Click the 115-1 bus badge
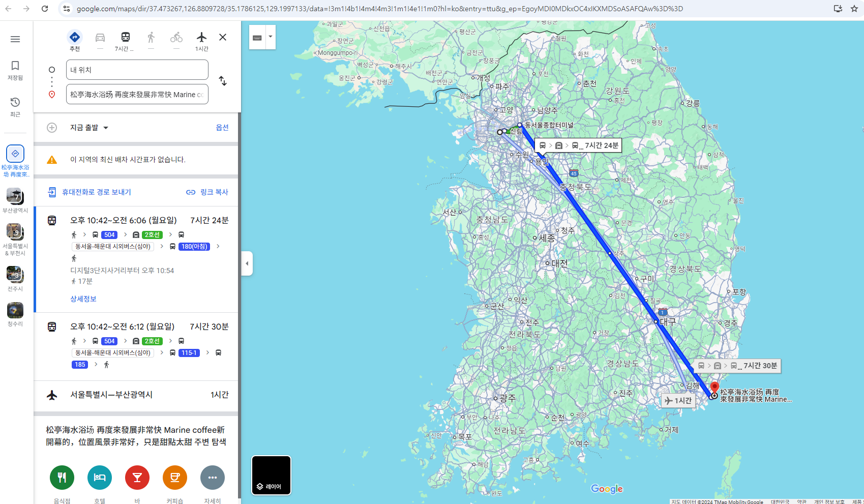864x504 pixels. click(x=189, y=352)
